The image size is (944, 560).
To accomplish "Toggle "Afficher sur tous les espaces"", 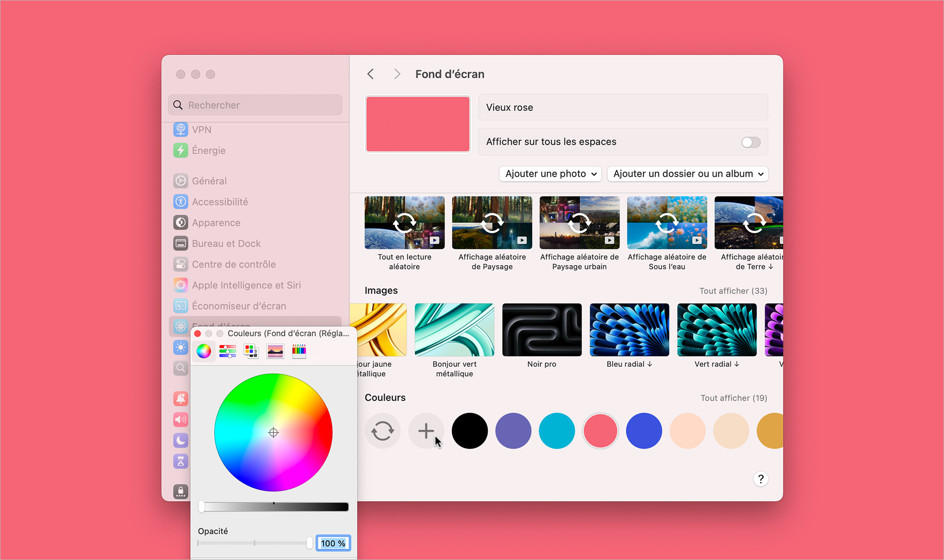I will [751, 142].
